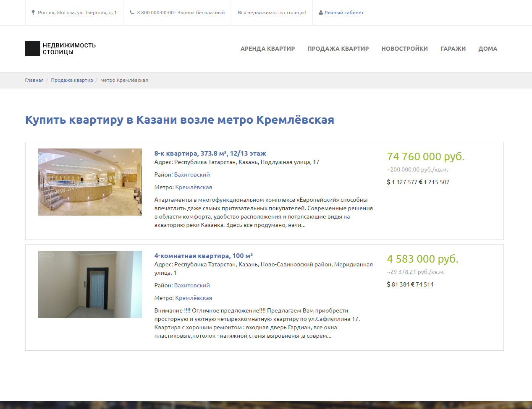This screenshot has width=532, height=409.
Task: Open the Личный кабинет link
Action: click(x=344, y=13)
